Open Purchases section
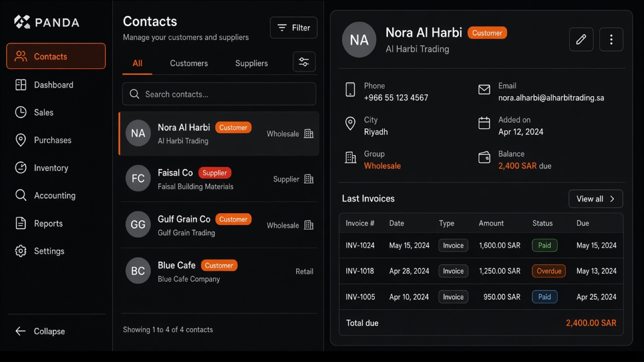 click(56, 140)
